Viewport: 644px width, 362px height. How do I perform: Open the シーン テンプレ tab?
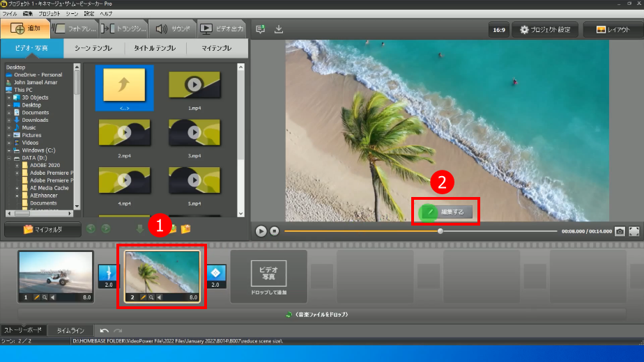[94, 49]
